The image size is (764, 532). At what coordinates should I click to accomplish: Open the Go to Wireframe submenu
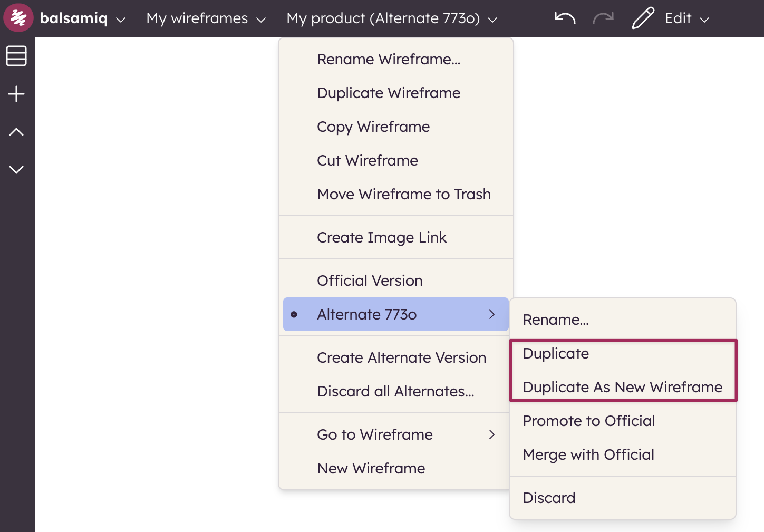point(396,434)
